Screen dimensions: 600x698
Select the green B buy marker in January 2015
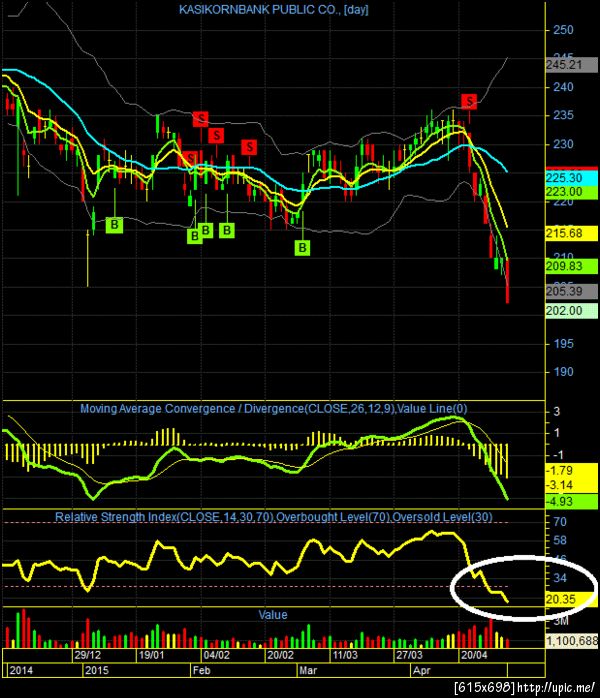[x=114, y=225]
